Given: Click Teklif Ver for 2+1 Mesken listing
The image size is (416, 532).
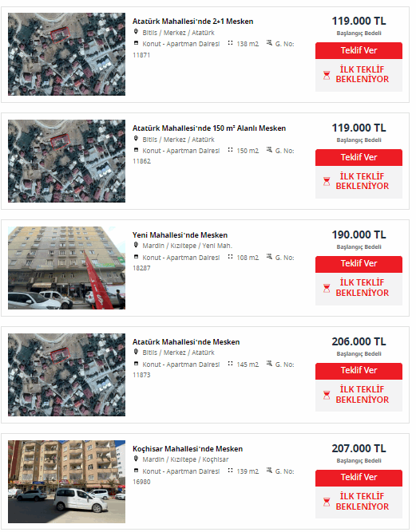Looking at the screenshot, I should 359,50.
